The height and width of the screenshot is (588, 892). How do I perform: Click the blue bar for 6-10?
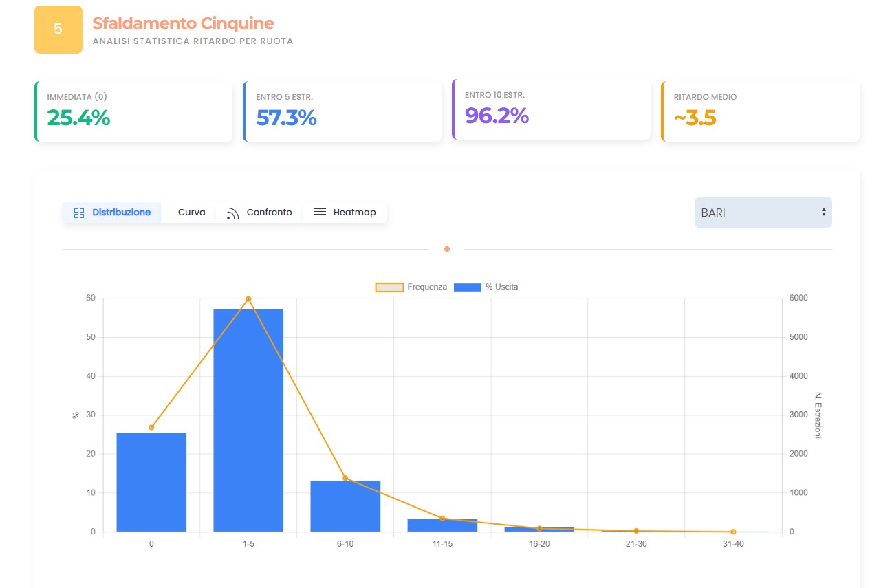click(x=345, y=505)
